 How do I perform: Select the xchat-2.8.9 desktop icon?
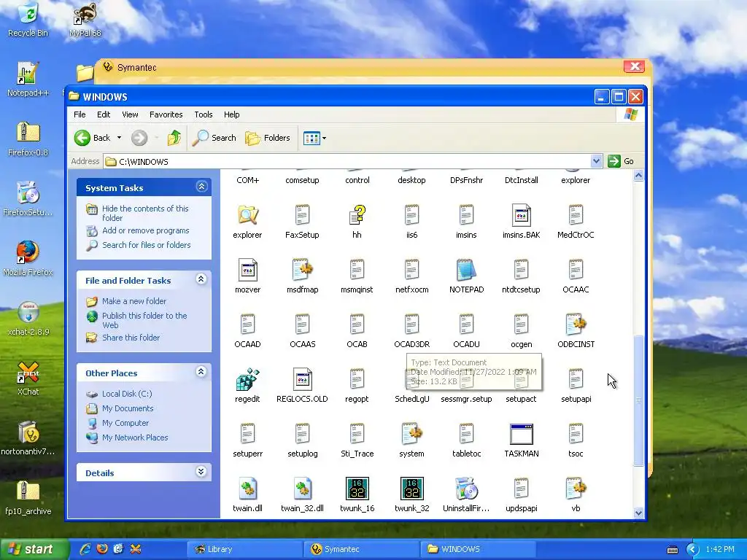pyautogui.click(x=28, y=319)
